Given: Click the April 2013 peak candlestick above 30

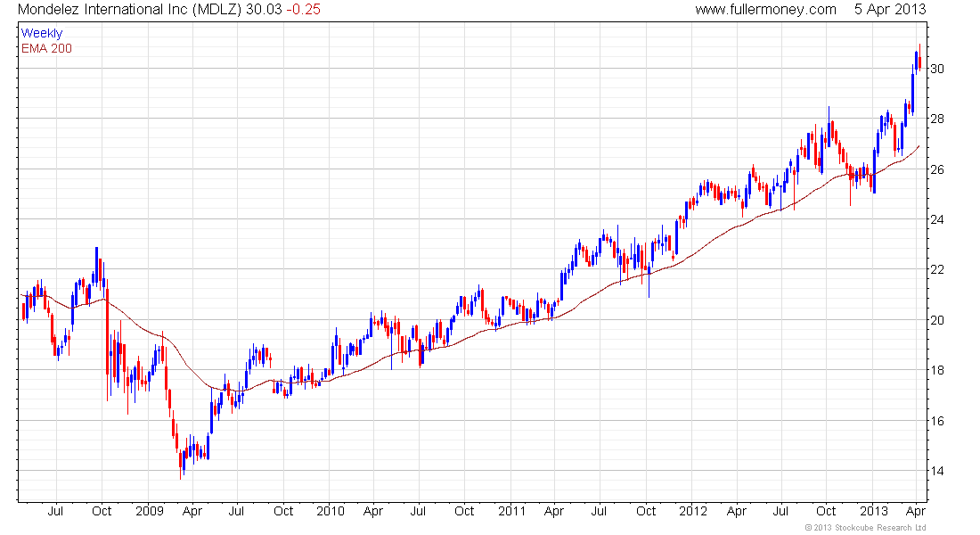Looking at the screenshot, I should coord(919,58).
